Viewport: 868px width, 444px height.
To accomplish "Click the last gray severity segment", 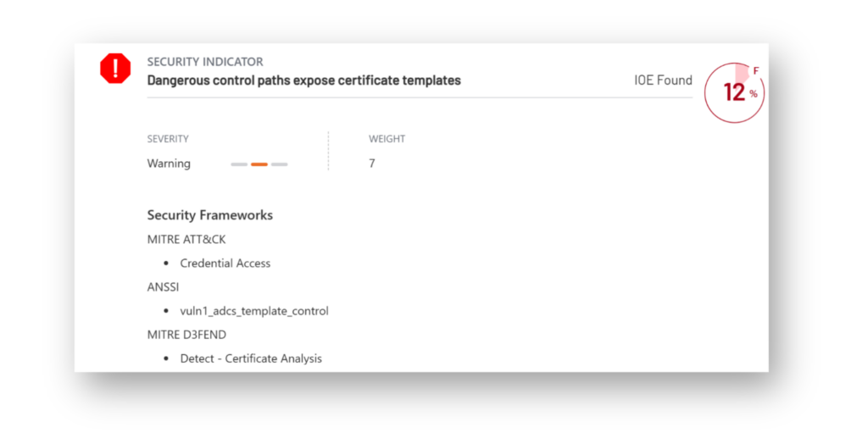I will 280,164.
